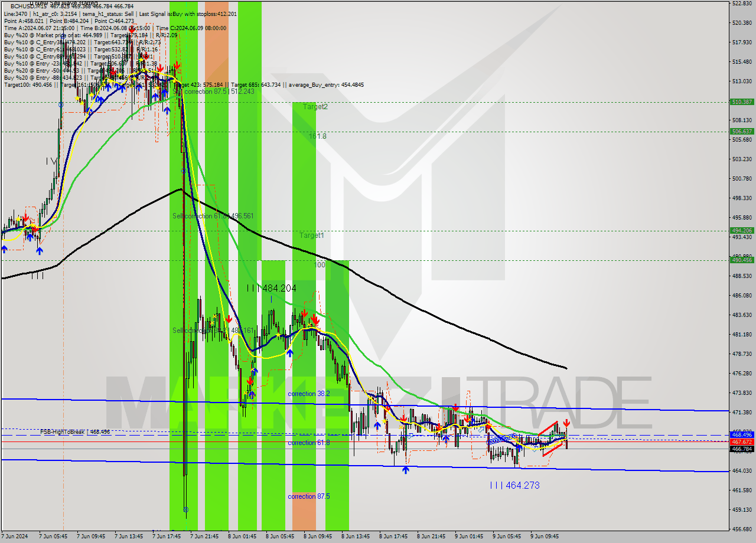Click the 473.830 price axis value
Image resolution: width=756 pixels, height=543 pixels.
click(x=741, y=392)
